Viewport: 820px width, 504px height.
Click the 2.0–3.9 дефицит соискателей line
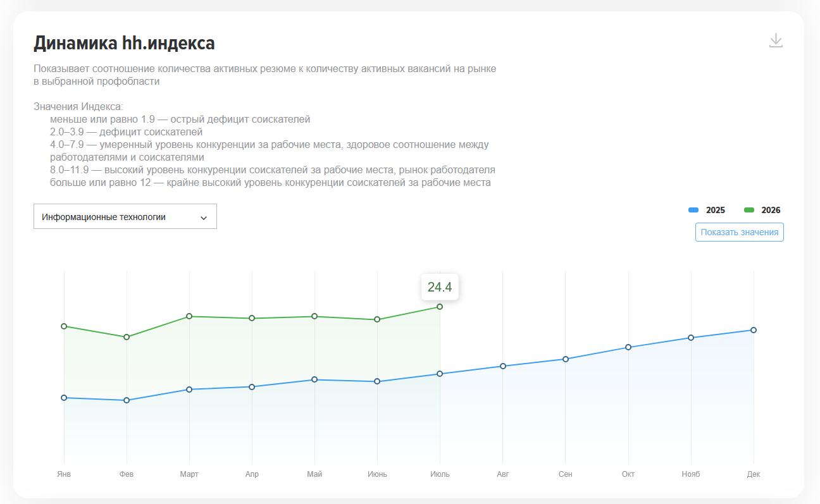(x=127, y=132)
